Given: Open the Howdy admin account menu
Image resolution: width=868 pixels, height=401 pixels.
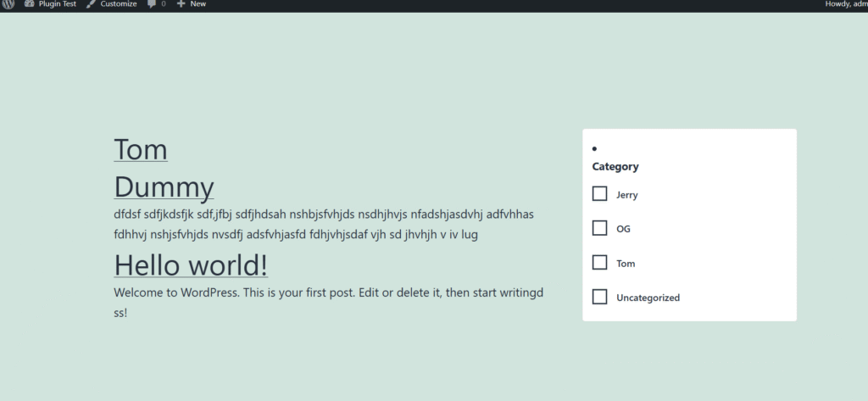Looking at the screenshot, I should (x=846, y=4).
